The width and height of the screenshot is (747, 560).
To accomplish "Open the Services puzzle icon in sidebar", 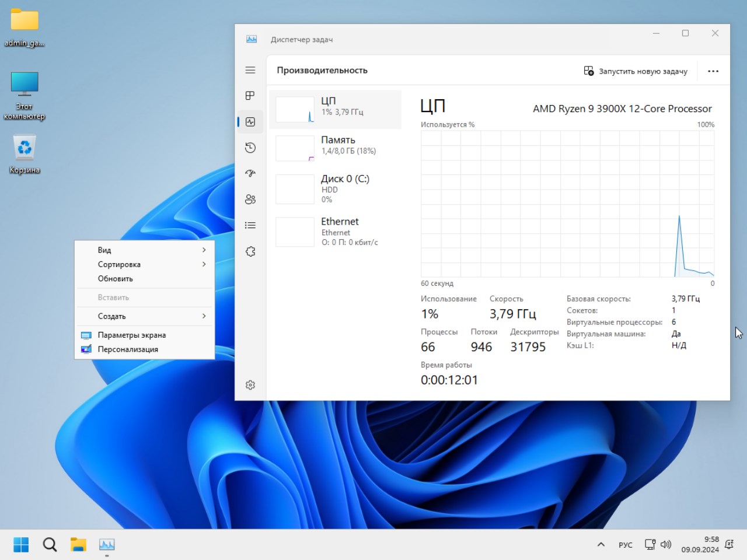I will point(250,251).
